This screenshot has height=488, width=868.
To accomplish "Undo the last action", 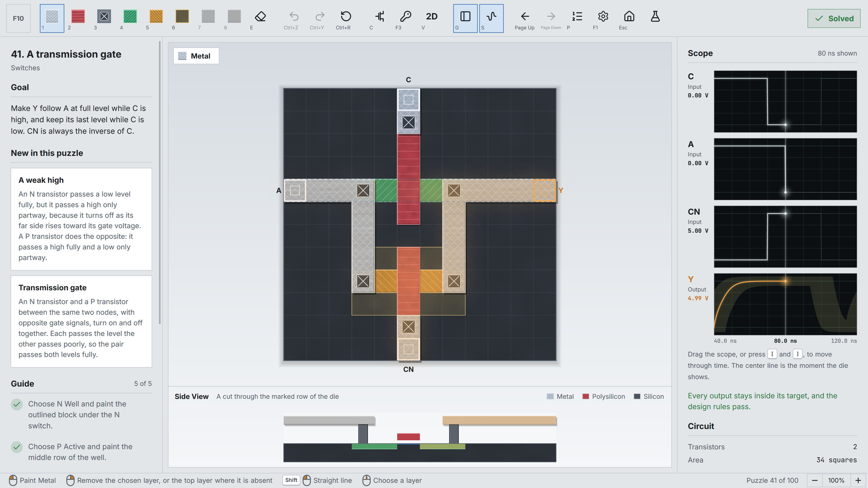I will point(293,18).
